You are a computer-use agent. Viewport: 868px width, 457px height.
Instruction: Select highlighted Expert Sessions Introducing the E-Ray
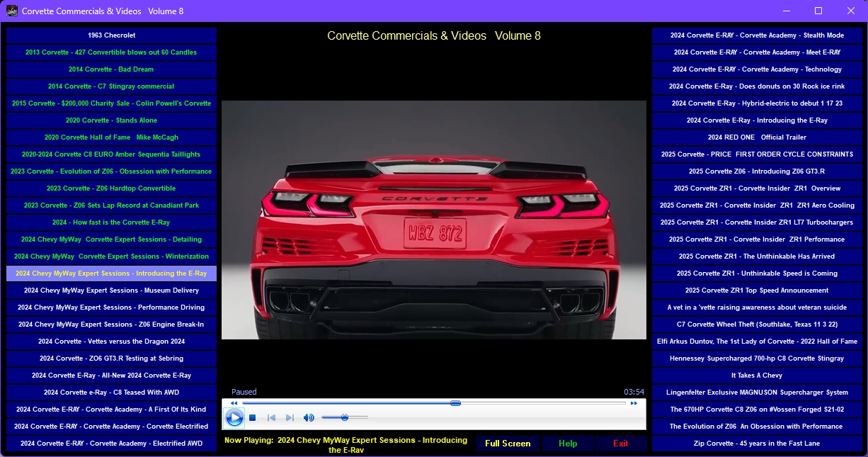111,273
